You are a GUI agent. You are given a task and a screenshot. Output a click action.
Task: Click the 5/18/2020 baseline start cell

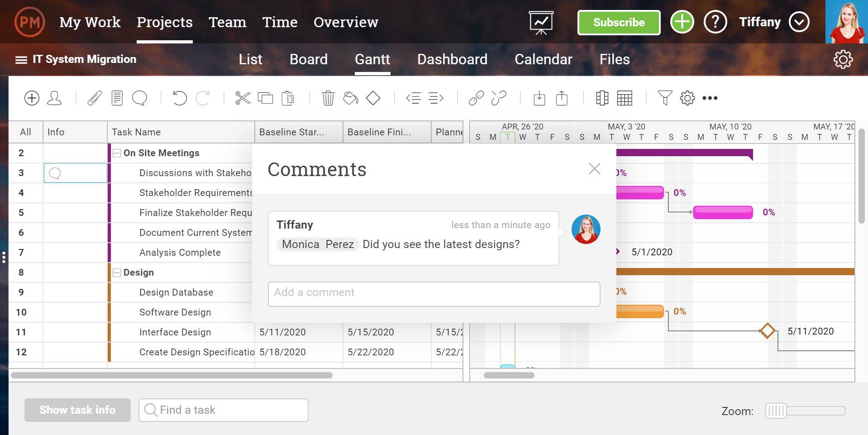299,352
